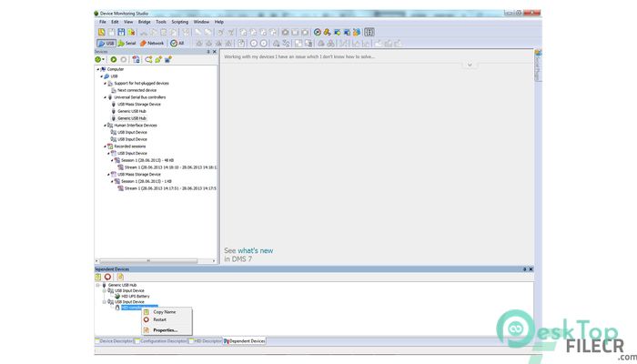This screenshot has width=637, height=364.
Task: Pin the Devices panel
Action: 208,52
